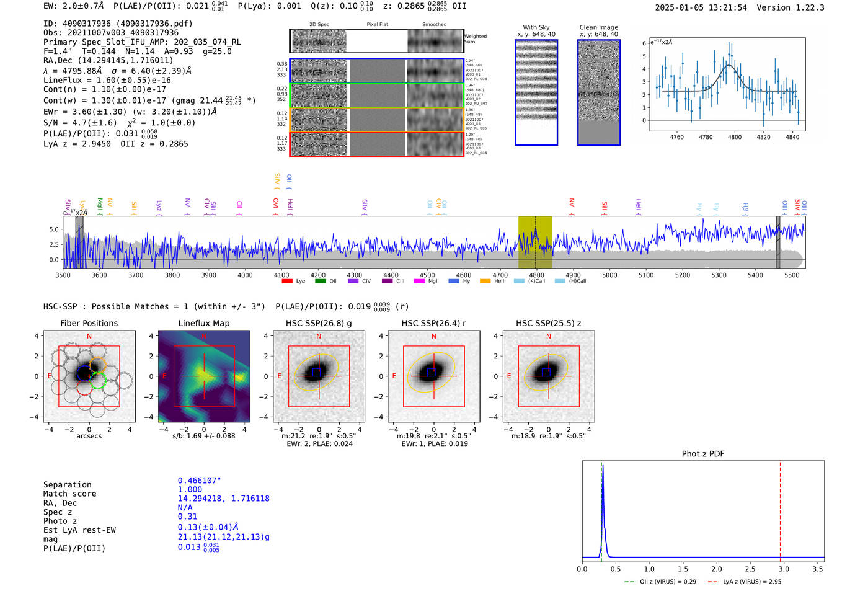Open the Fiber Positions image
The width and height of the screenshot is (868, 591).
click(x=89, y=376)
